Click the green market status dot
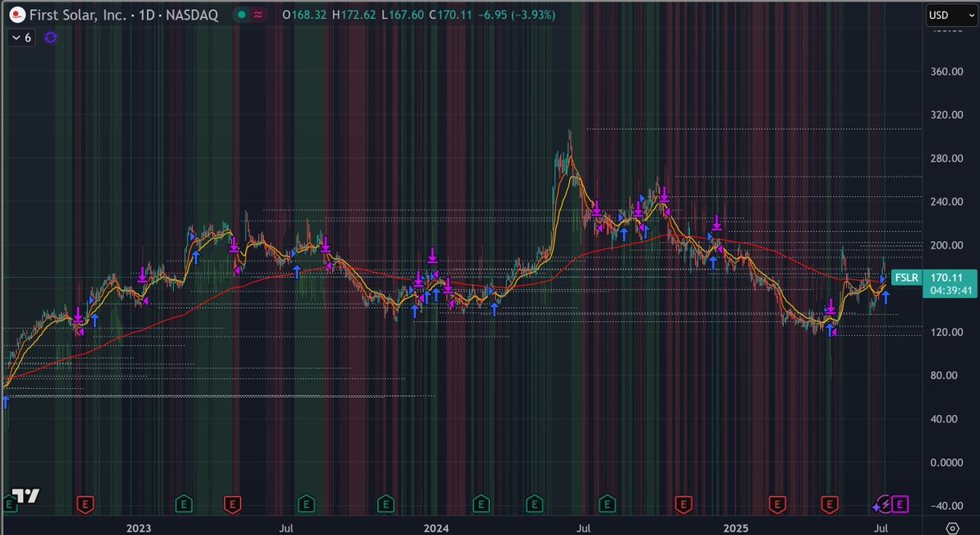The image size is (980, 535). coord(240,15)
